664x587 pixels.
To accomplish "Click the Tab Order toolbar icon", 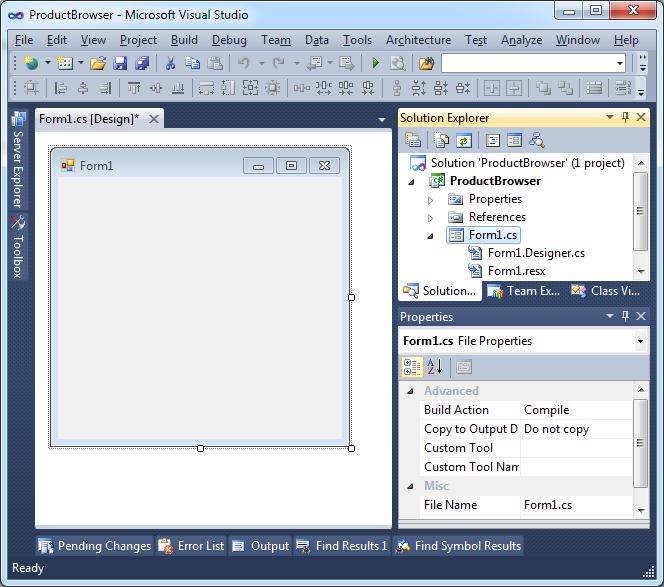I will (x=622, y=88).
